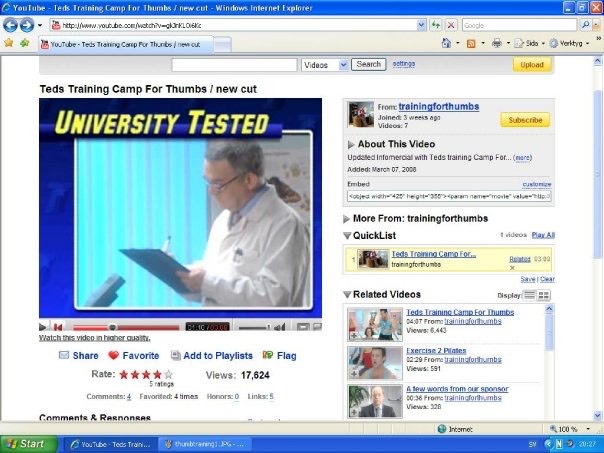Click the magnifier search icon in IE toolbar

point(585,25)
